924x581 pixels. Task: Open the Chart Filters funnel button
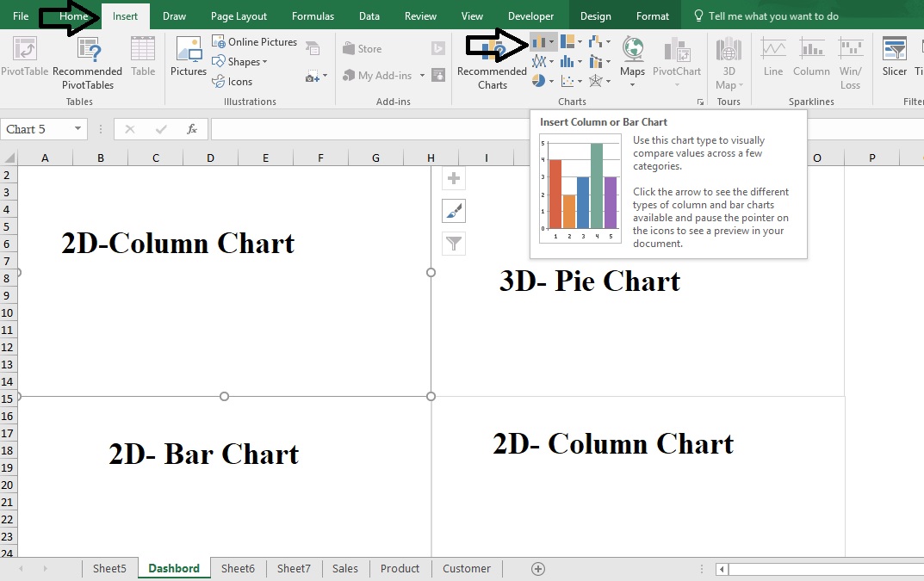tap(454, 244)
